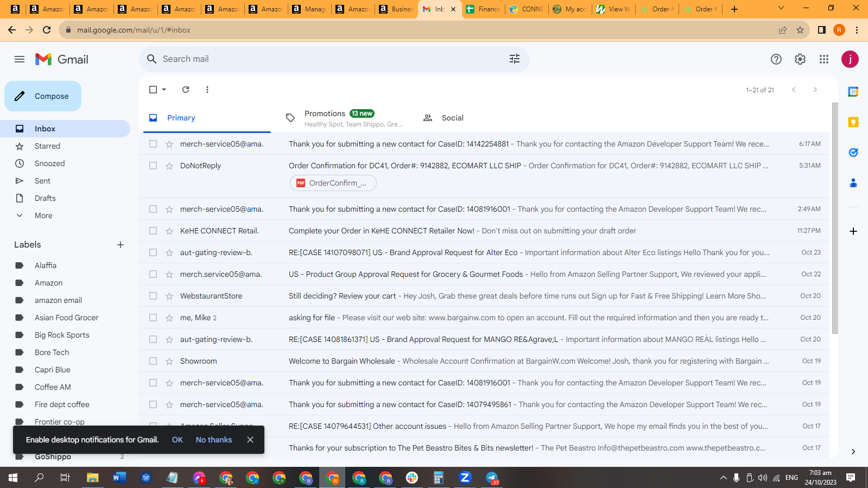
Task: Select the DoNotReply email checkbox
Action: [153, 166]
